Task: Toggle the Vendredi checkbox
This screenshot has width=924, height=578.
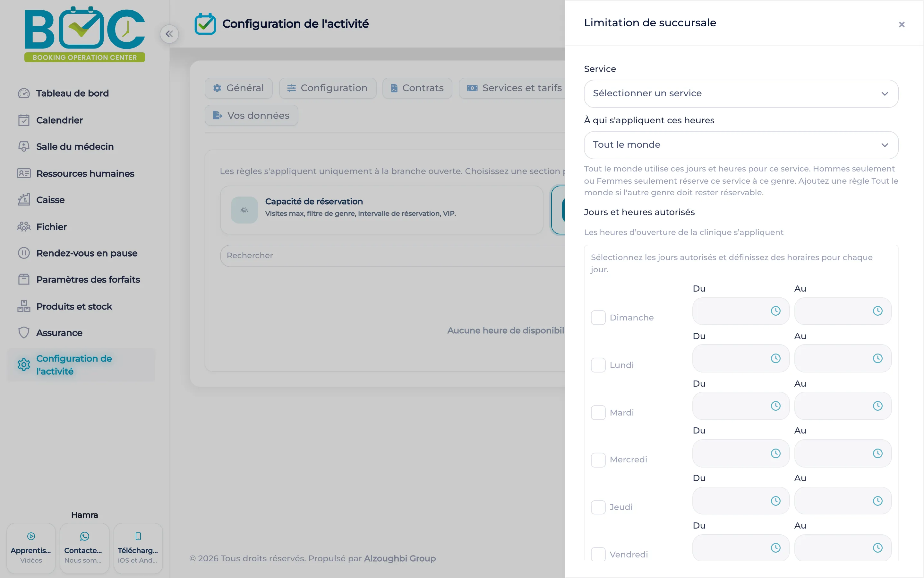Action: pos(598,554)
